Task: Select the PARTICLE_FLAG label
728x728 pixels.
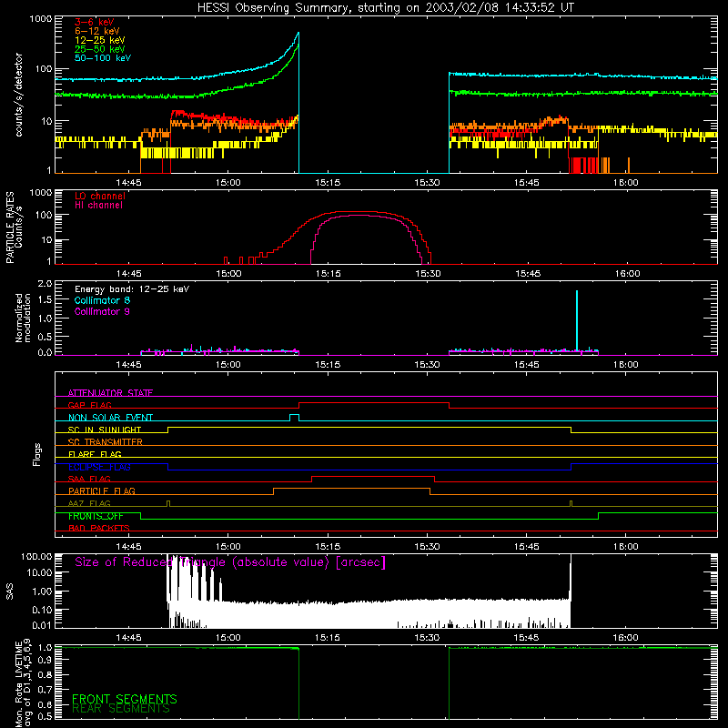Action: [x=102, y=490]
